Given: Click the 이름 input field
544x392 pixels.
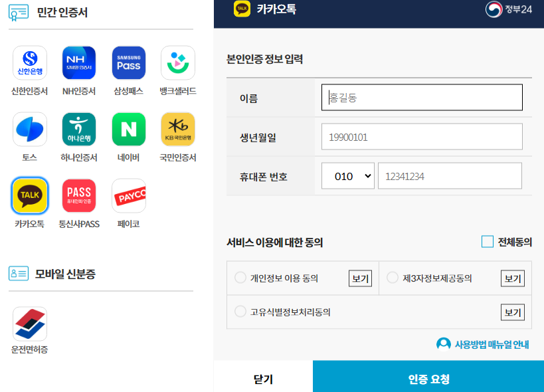Looking at the screenshot, I should click(422, 97).
